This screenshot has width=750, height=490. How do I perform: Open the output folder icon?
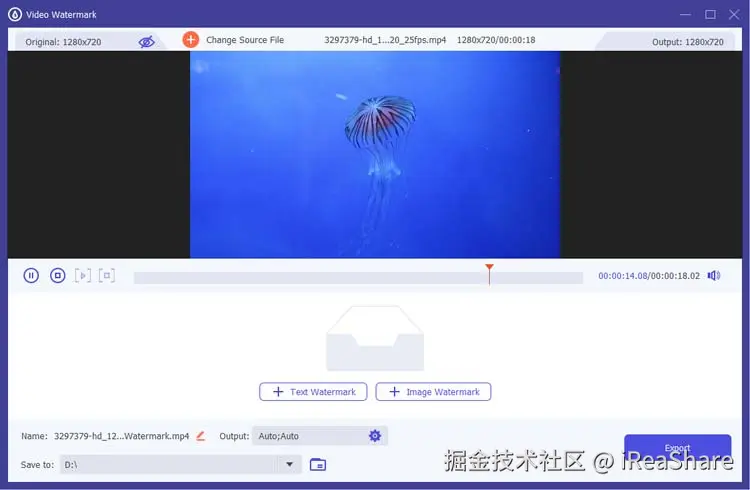click(318, 464)
